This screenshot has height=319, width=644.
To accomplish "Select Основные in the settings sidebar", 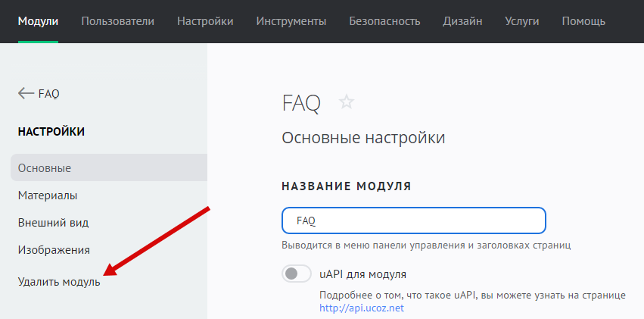I will tap(45, 167).
